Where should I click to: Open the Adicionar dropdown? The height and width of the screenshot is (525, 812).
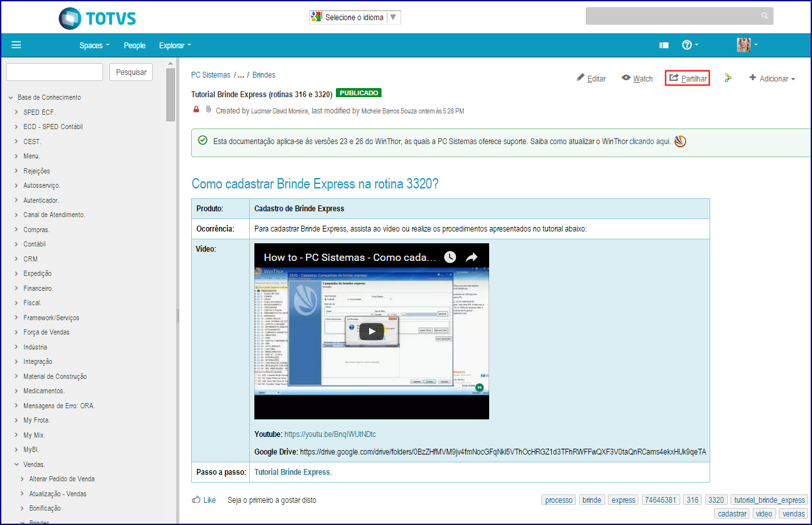[x=772, y=78]
